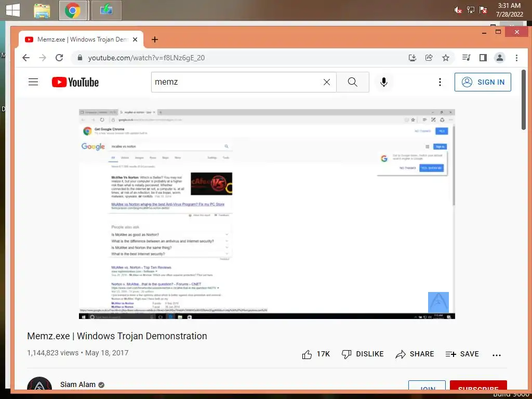Open the YouTube hamburger guide menu
This screenshot has height=399, width=532.
[x=33, y=82]
